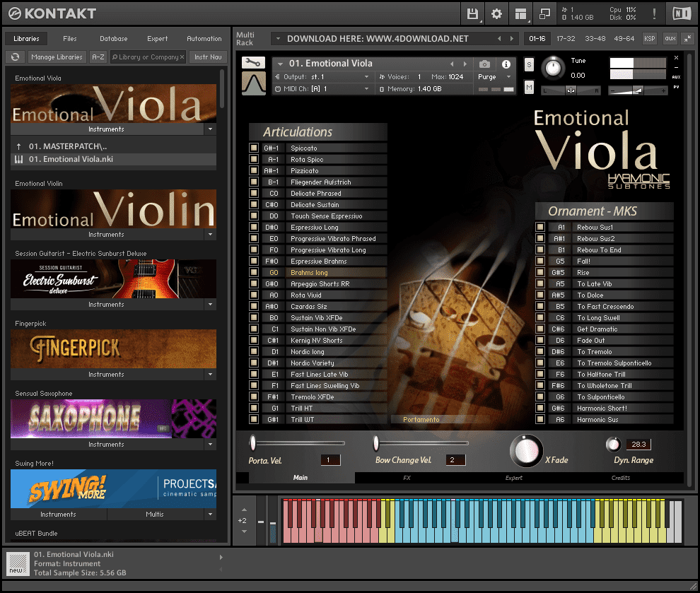
Task: Click the A-Z sort button
Action: pos(98,57)
